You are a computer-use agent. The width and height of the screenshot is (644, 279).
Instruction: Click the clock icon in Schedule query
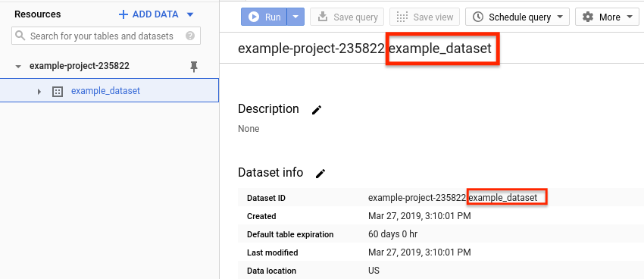478,17
